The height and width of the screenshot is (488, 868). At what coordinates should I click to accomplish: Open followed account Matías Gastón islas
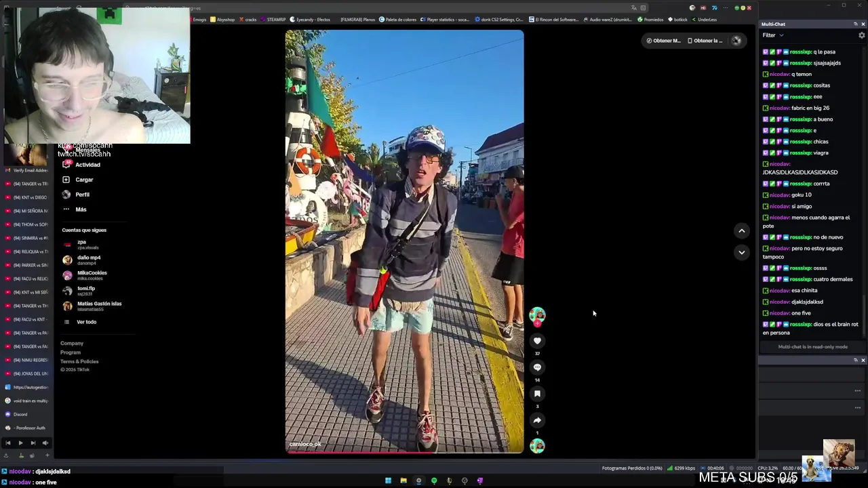click(x=92, y=306)
